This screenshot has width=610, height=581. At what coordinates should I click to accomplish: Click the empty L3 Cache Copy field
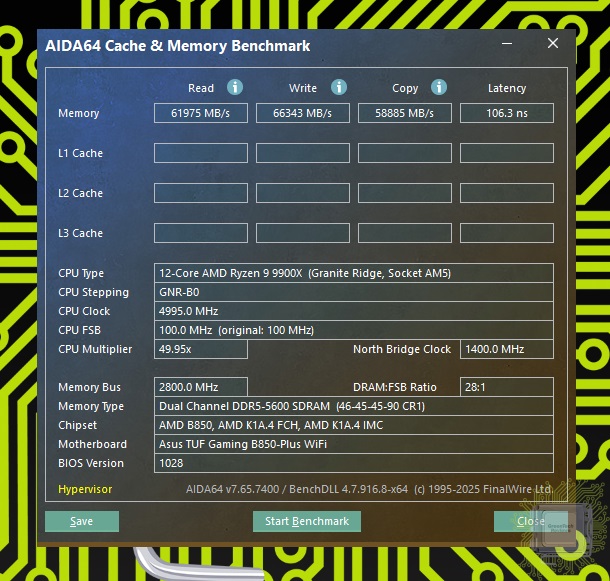pos(405,233)
